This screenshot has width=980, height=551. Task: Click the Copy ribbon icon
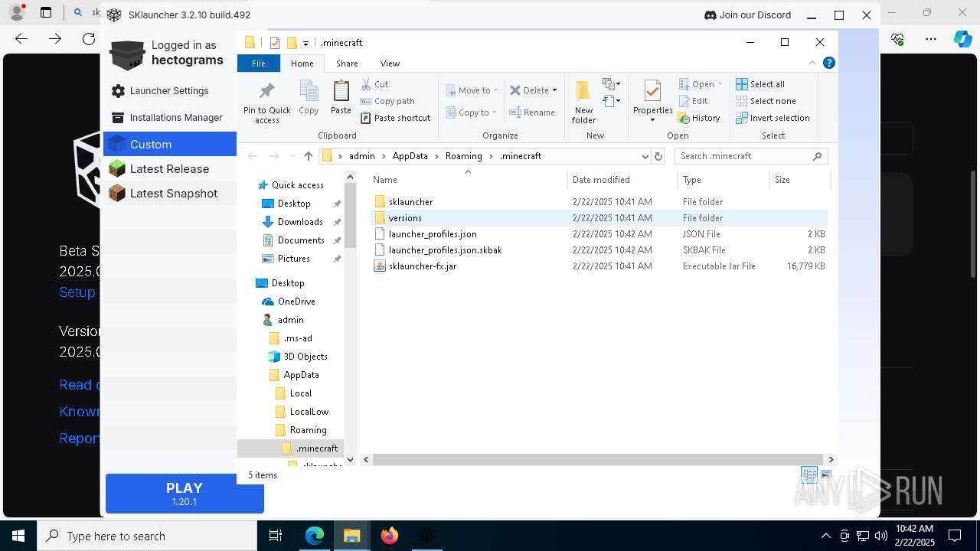point(309,97)
